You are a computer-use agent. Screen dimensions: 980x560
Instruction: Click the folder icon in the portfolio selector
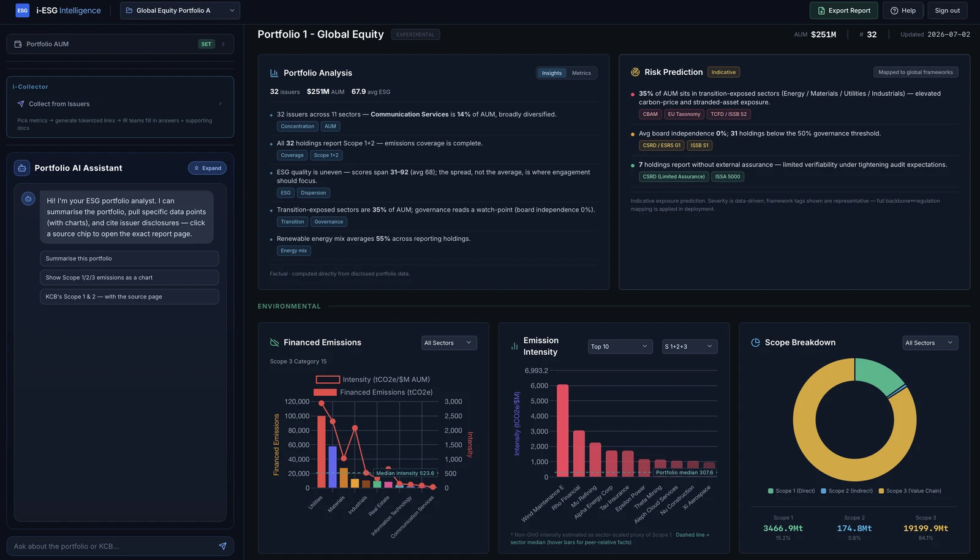(x=129, y=10)
